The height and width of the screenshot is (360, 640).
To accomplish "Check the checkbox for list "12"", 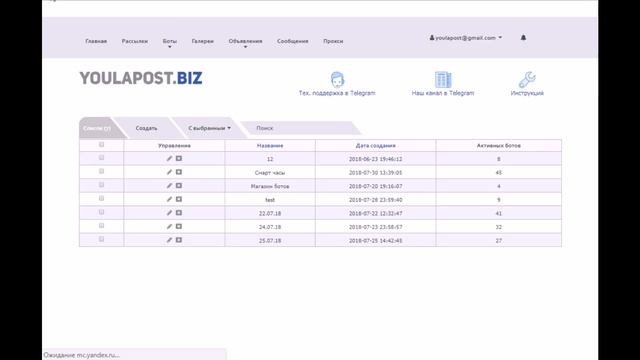I will click(102, 158).
